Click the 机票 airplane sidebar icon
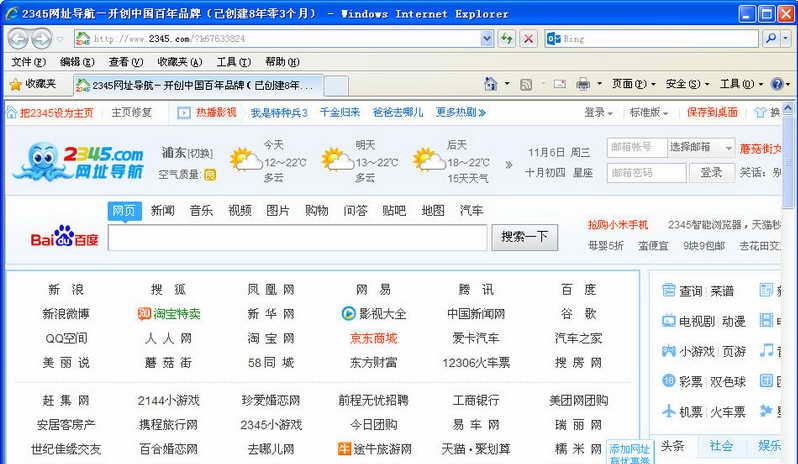Screen dimensions: 798x464 coord(668,411)
